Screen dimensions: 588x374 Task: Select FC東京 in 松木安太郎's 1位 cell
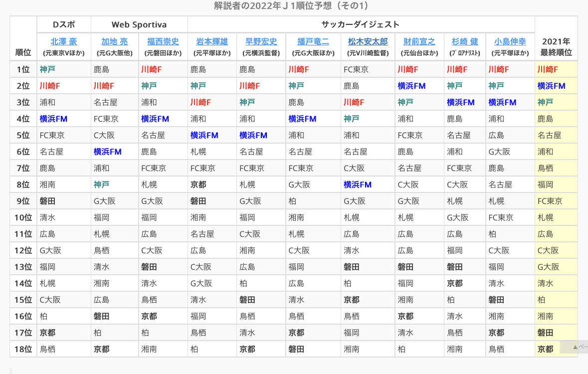point(356,69)
